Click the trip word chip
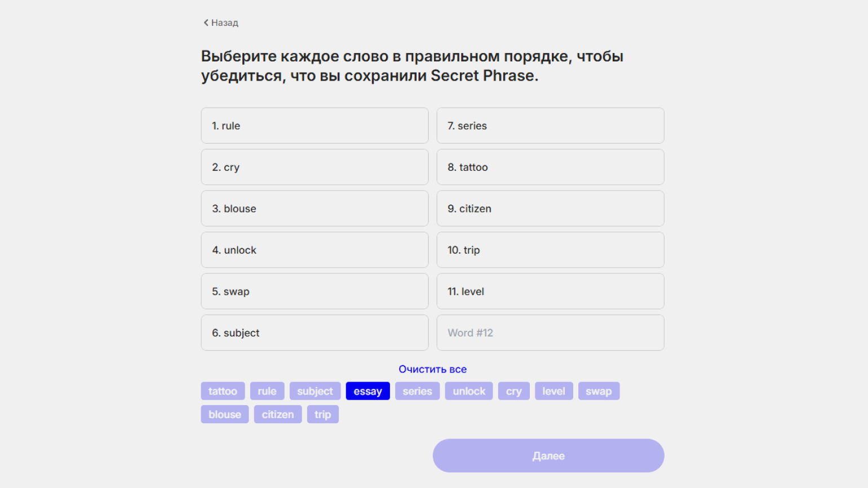Screen dimensions: 868x488 click(x=322, y=414)
